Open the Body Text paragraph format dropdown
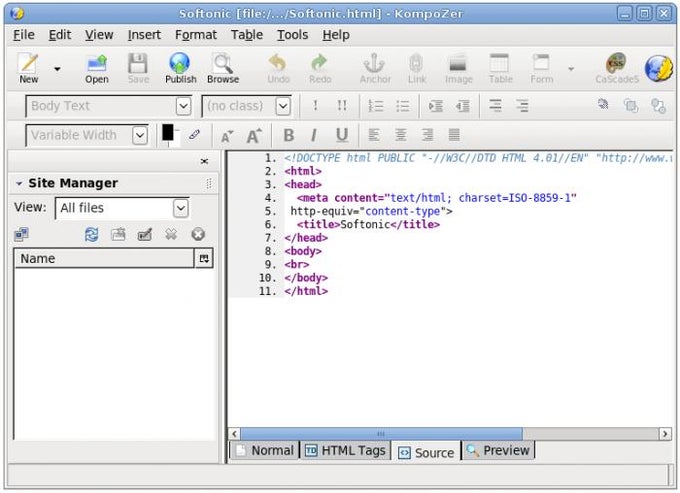Image resolution: width=680 pixels, height=493 pixels. click(183, 106)
